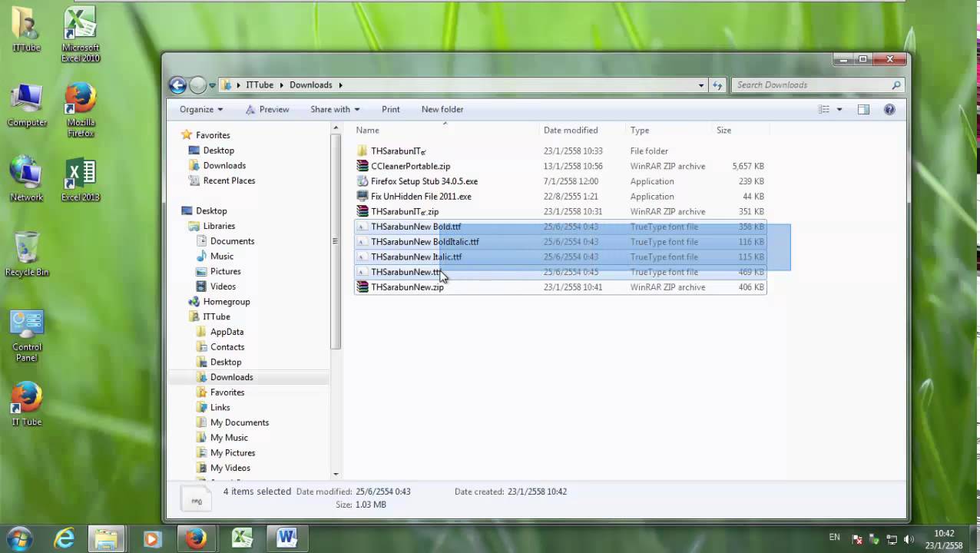Screen dimensions: 980x553
Task: Click the change view icon
Action: point(824,109)
